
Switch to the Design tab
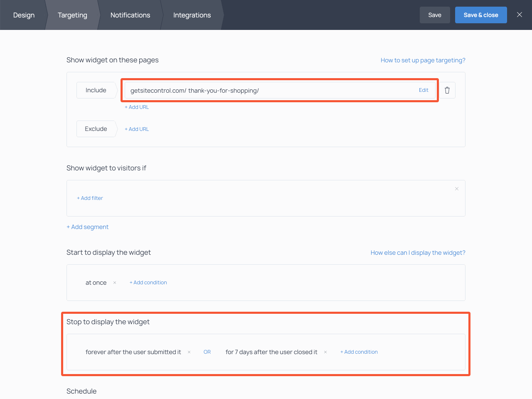coord(24,15)
